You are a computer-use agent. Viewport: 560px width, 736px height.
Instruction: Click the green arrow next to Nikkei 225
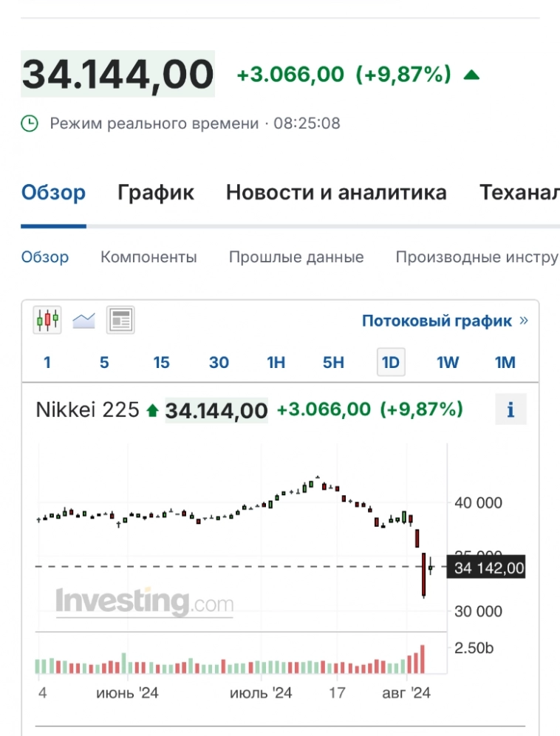pyautogui.click(x=152, y=410)
